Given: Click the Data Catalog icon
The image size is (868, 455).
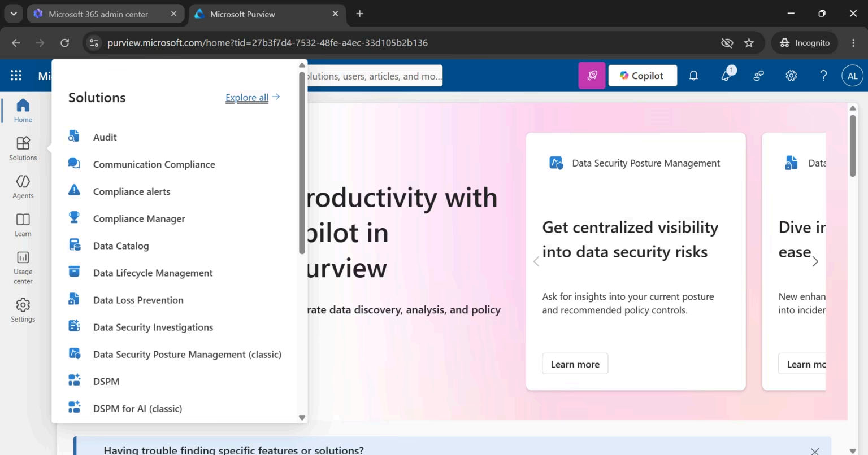Looking at the screenshot, I should [74, 244].
